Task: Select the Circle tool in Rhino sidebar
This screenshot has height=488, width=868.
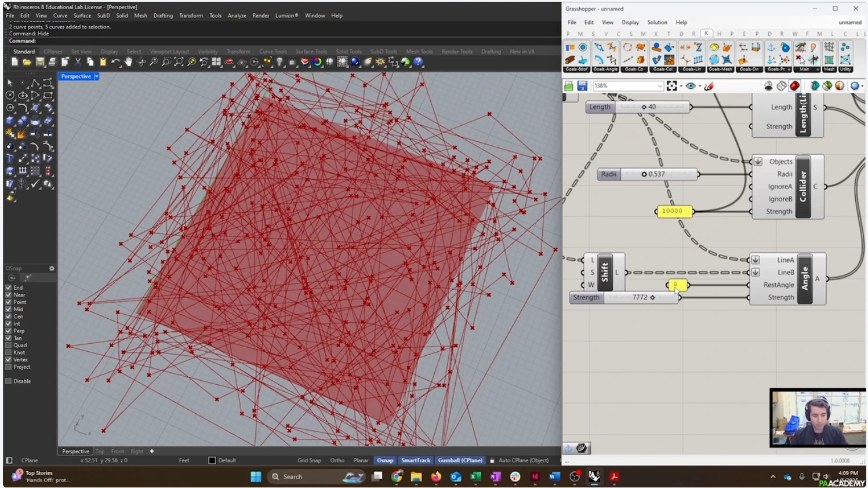Action: click(10, 95)
